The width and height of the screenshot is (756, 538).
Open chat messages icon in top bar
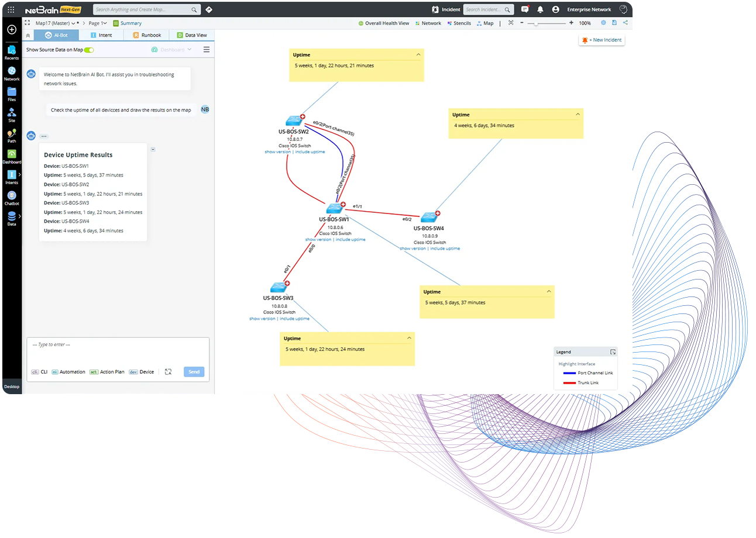click(x=525, y=9)
